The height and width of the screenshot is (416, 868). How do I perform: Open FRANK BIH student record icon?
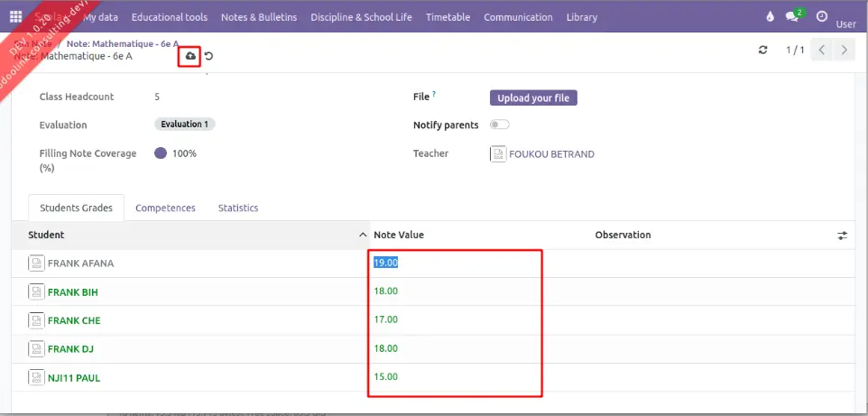36,292
